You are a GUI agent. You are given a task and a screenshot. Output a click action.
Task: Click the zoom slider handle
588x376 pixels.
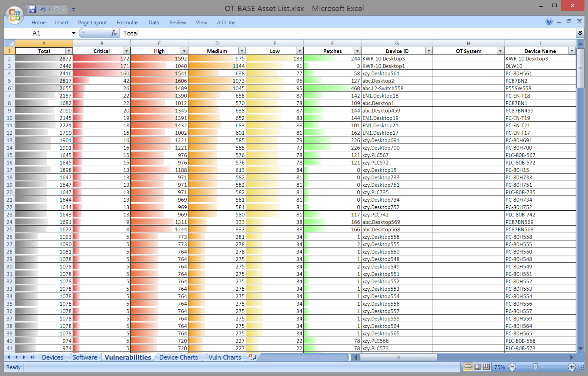[x=535, y=367]
